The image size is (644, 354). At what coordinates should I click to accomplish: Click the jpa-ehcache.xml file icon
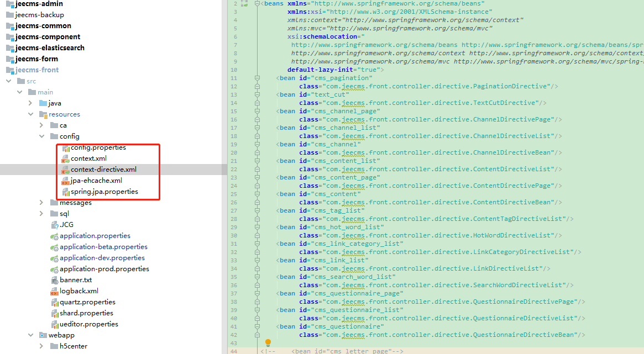(x=65, y=181)
